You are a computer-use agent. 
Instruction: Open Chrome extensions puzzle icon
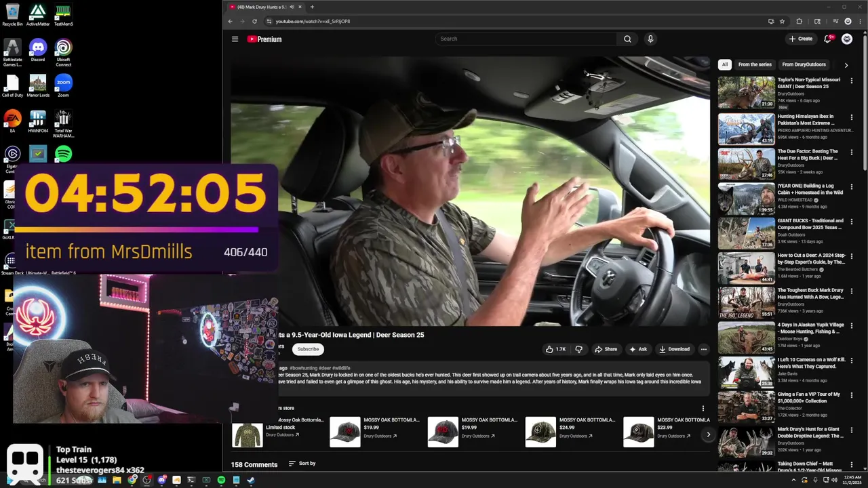point(799,21)
